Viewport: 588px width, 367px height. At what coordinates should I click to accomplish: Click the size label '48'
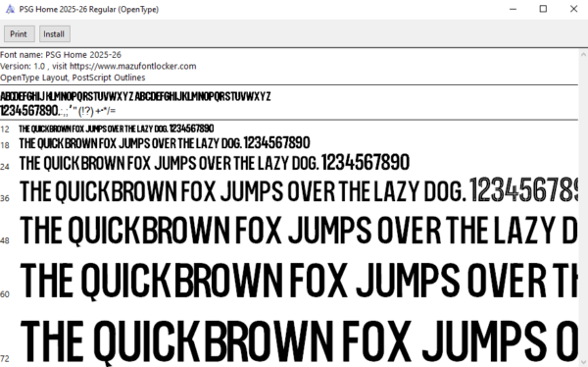tap(5, 240)
